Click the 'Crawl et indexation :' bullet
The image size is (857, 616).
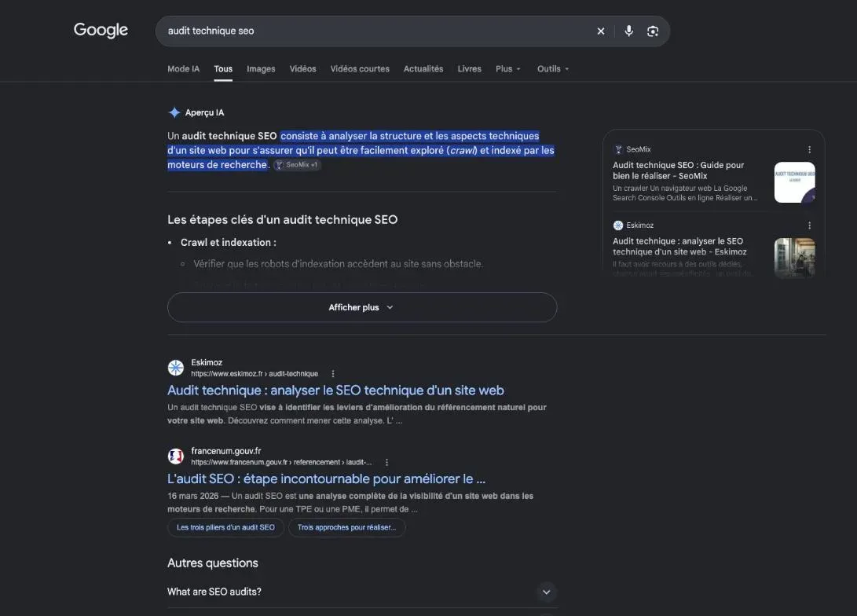pyautogui.click(x=229, y=243)
